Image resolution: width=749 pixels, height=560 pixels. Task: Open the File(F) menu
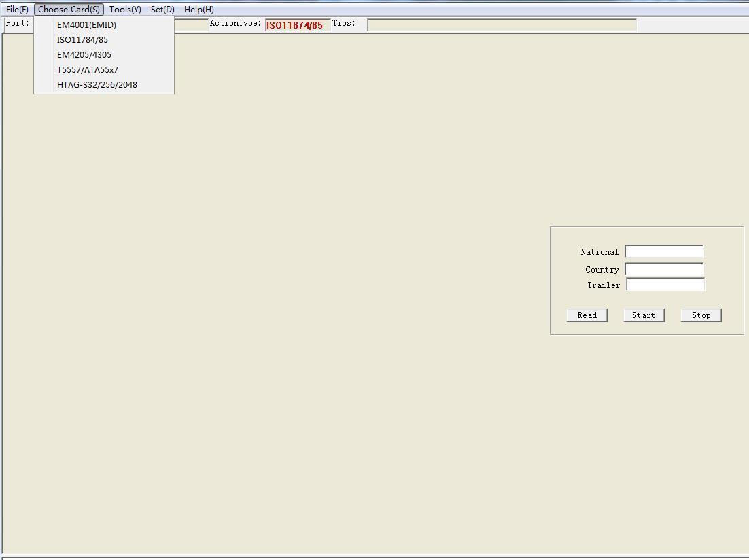coord(17,10)
